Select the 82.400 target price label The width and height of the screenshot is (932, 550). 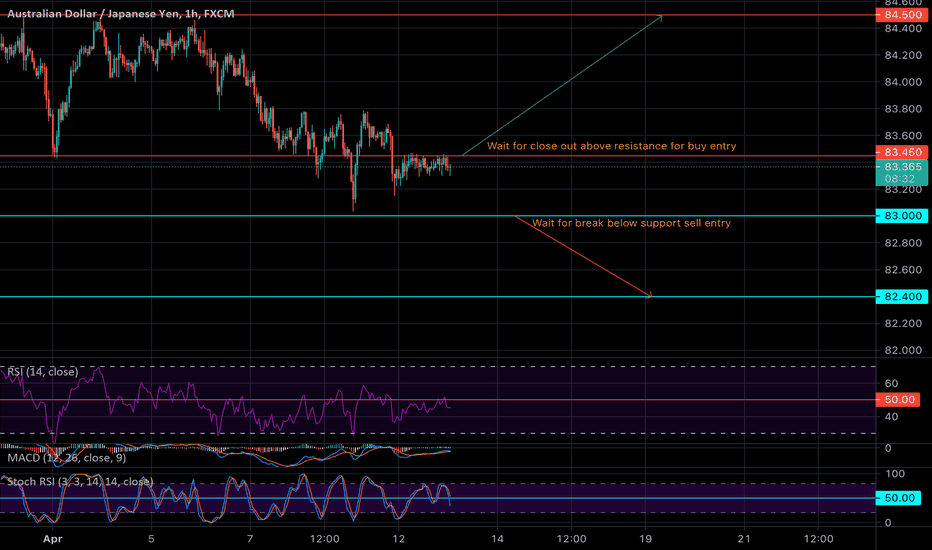[902, 297]
